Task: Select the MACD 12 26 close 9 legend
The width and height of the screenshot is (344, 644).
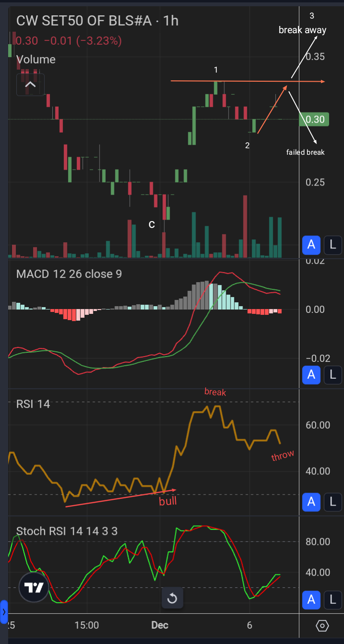Action: click(69, 274)
